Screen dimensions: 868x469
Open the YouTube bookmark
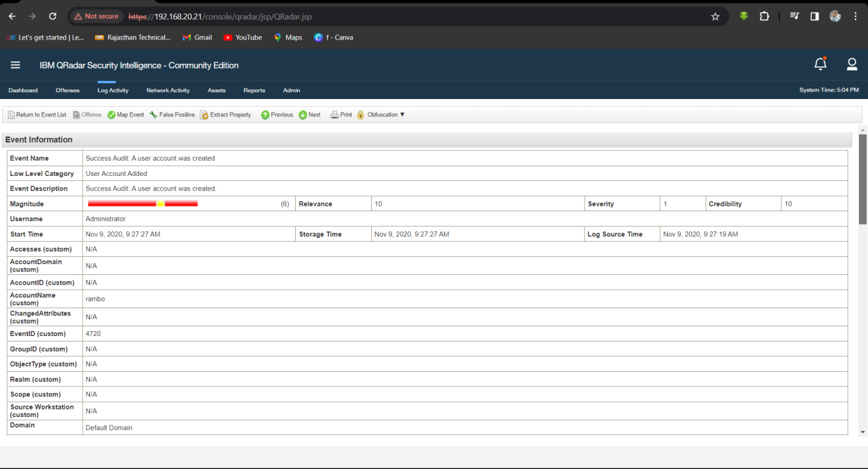[242, 37]
